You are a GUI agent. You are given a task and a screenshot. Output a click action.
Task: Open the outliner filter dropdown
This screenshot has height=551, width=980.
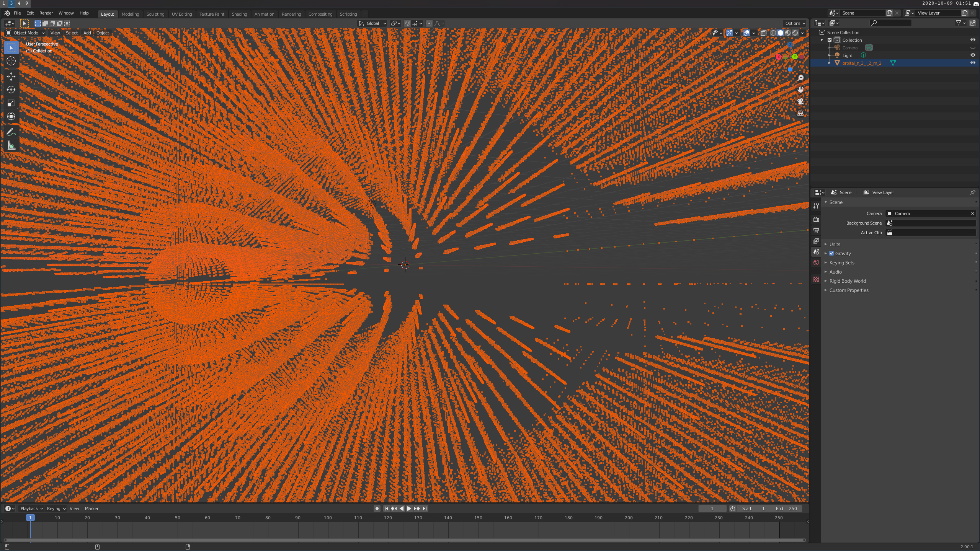pos(960,23)
